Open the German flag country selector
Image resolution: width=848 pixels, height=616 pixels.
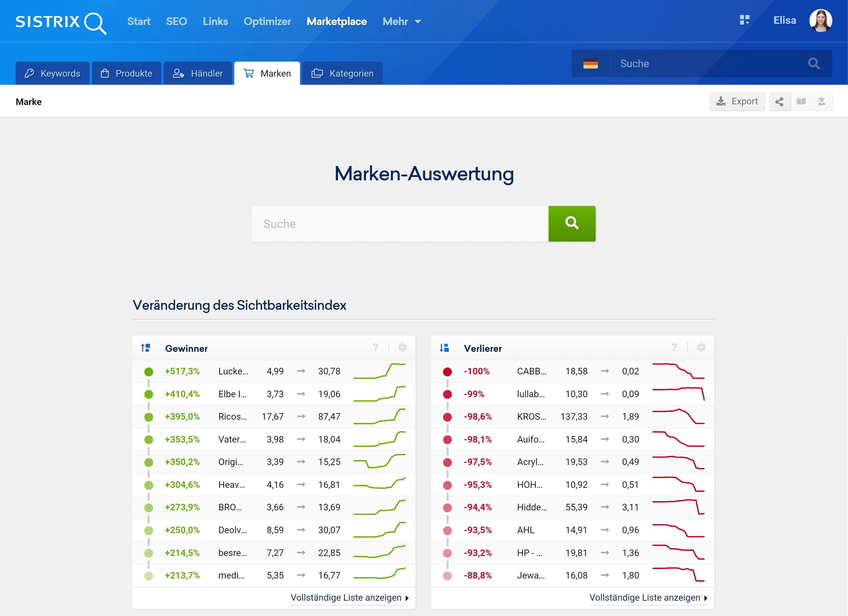coord(590,64)
